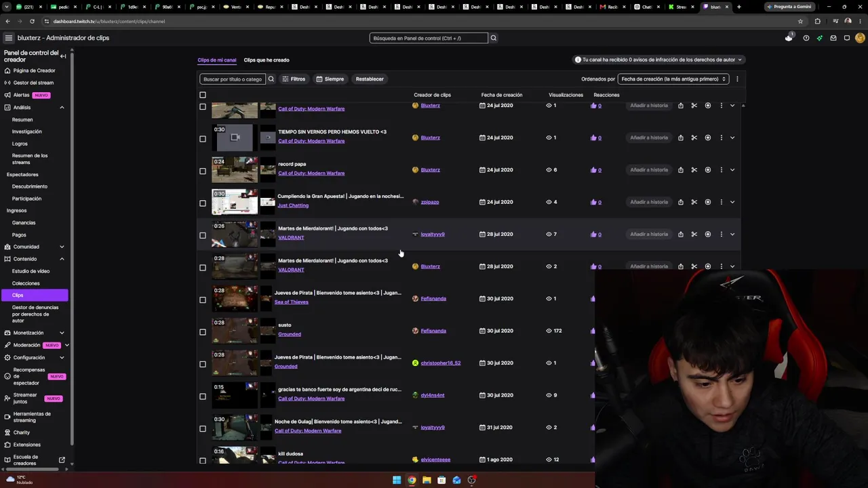Open Estudio de vídeo in the sidebar
868x488 pixels.
31,271
